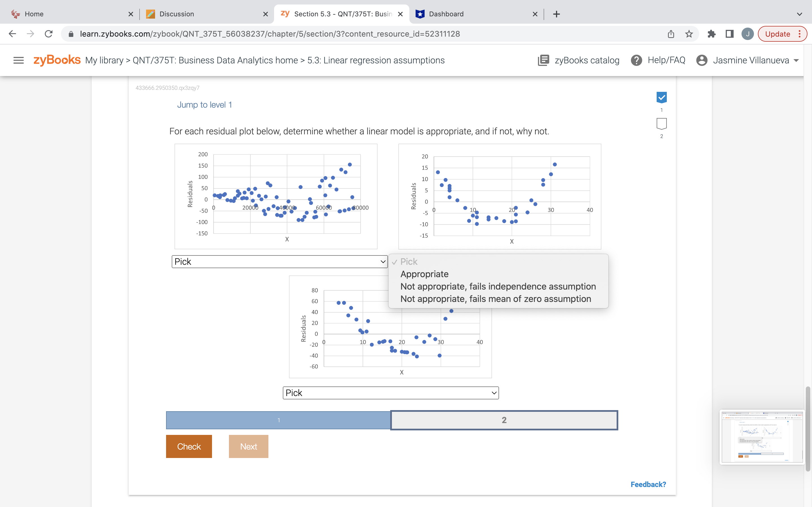This screenshot has width=812, height=507.
Task: Click the zyBooks catalog icon
Action: pos(543,60)
